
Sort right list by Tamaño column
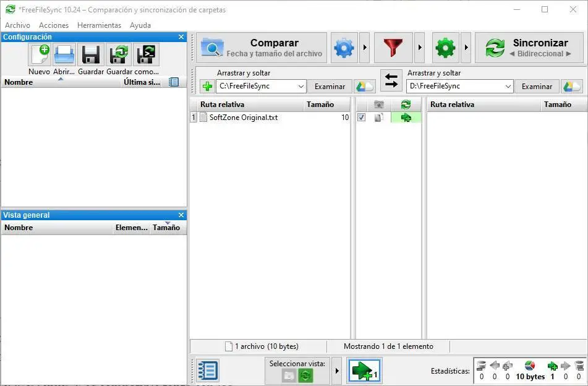pyautogui.click(x=564, y=105)
